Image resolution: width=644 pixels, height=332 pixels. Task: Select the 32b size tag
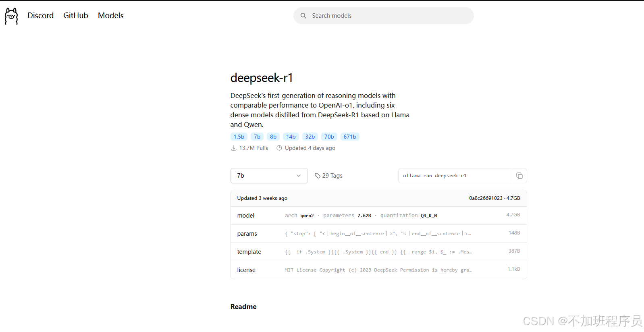pyautogui.click(x=310, y=137)
